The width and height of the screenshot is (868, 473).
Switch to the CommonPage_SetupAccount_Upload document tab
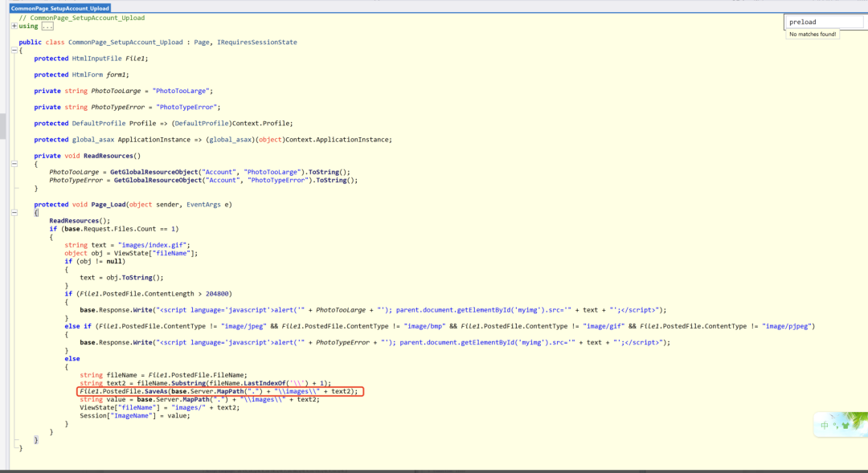click(x=59, y=8)
